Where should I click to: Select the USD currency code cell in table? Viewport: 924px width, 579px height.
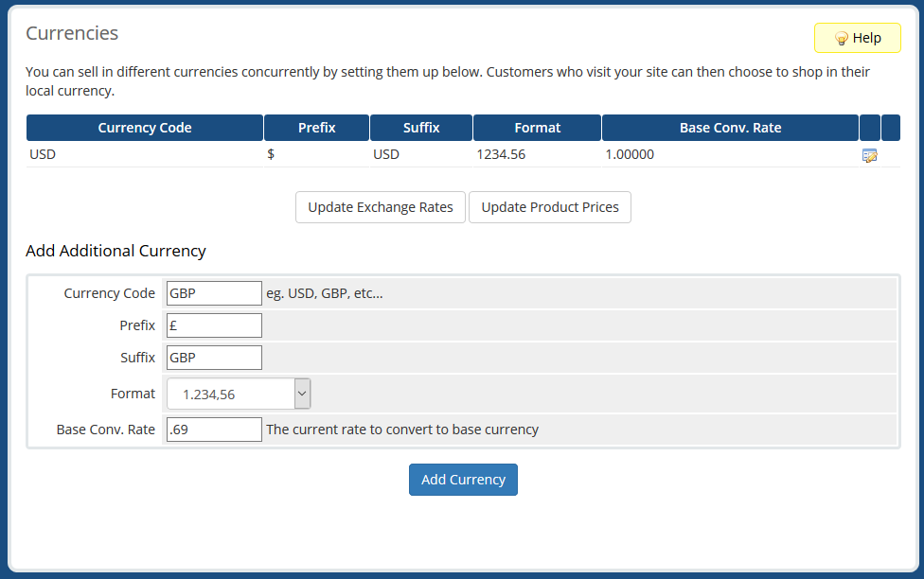(43, 154)
